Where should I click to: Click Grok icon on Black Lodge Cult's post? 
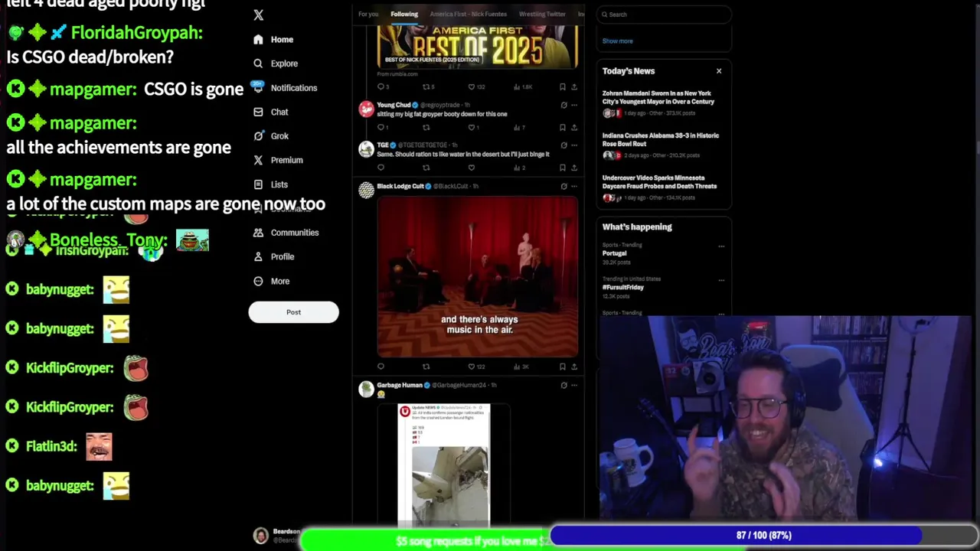click(563, 186)
